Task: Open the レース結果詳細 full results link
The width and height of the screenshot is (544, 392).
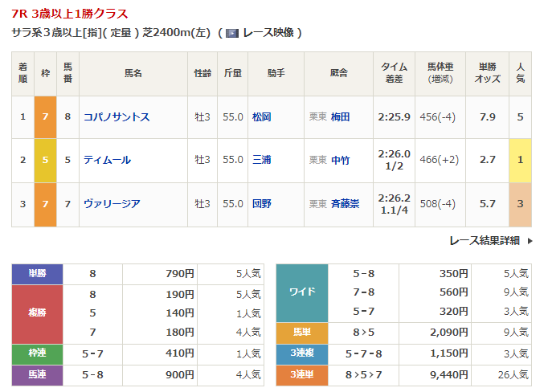Action: (x=484, y=240)
